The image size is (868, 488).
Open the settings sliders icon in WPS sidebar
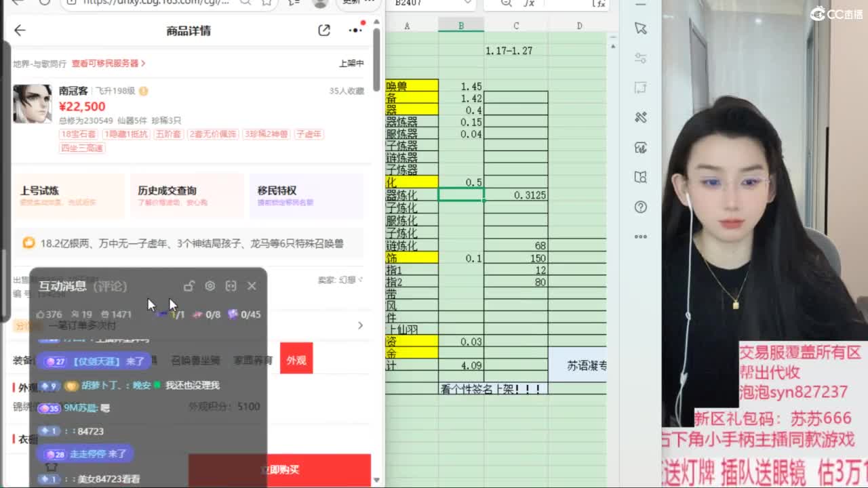coord(641,58)
